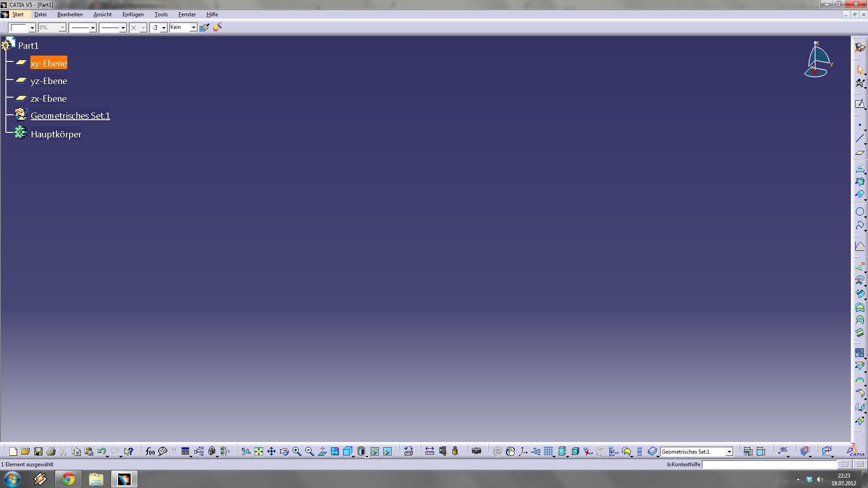This screenshot has width=868, height=488.
Task: Select xy-Ebene in the tree
Action: (x=49, y=63)
